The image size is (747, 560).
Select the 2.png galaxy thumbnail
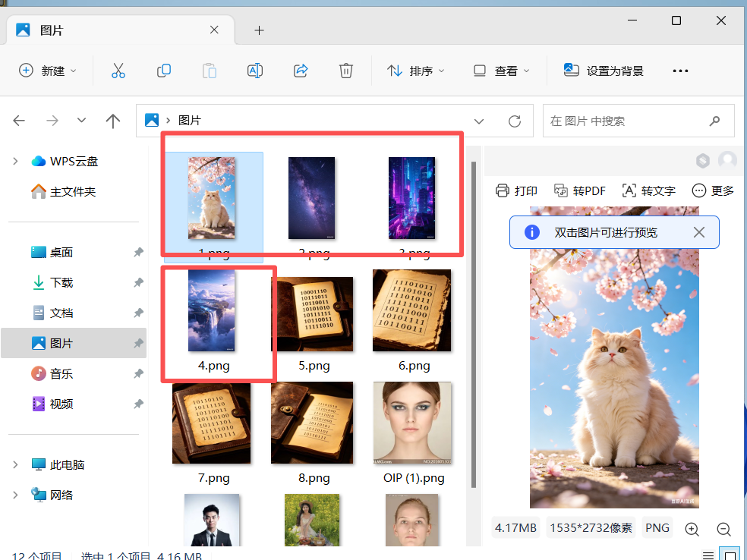pyautogui.click(x=311, y=197)
